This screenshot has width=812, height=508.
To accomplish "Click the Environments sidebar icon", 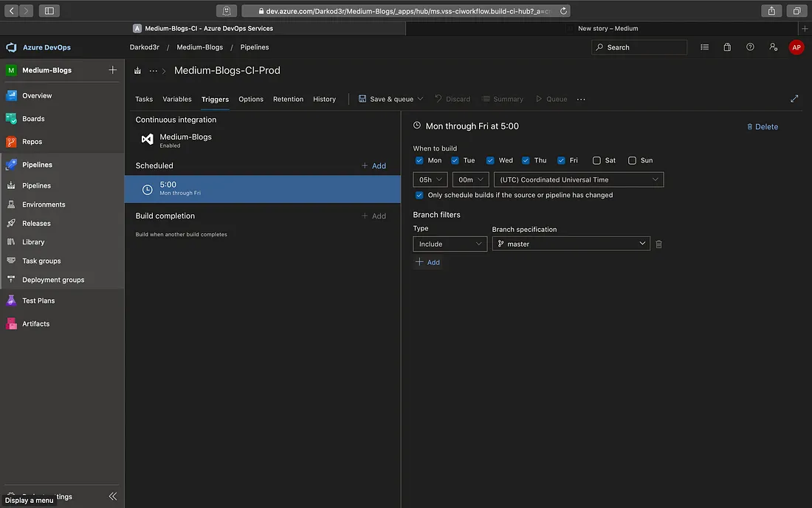I will (11, 205).
